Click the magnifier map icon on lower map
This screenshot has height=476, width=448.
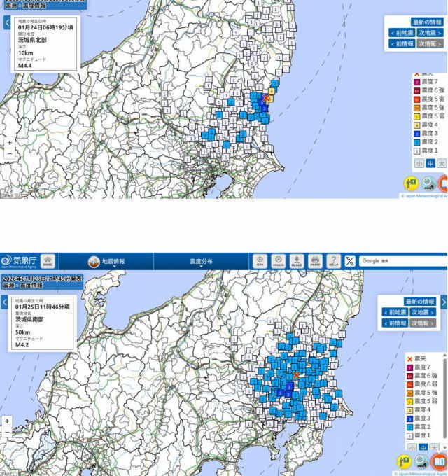click(422, 461)
